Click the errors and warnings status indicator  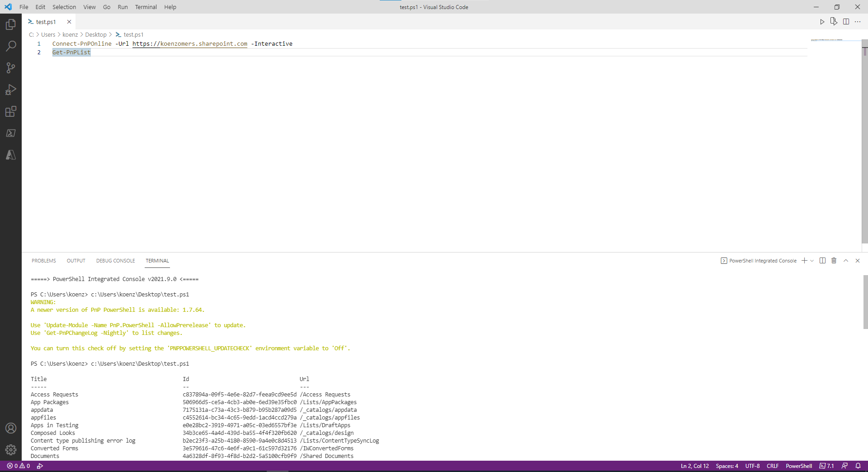19,466
